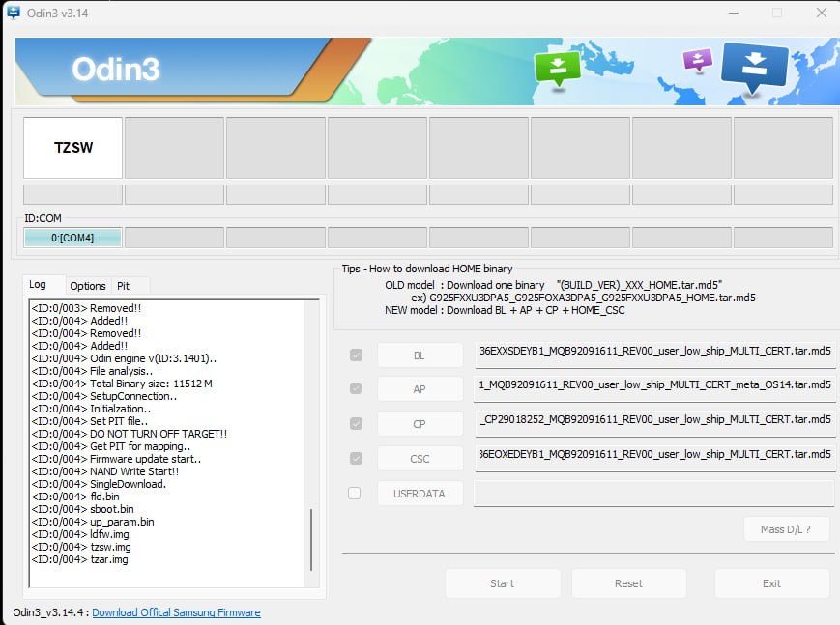
Task: Click the Exit button
Action: pos(772,583)
